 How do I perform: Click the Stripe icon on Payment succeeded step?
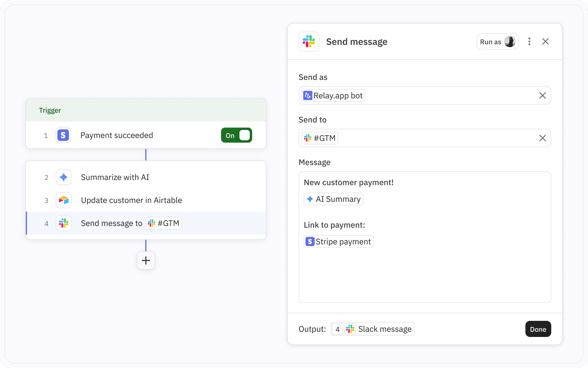(x=63, y=135)
